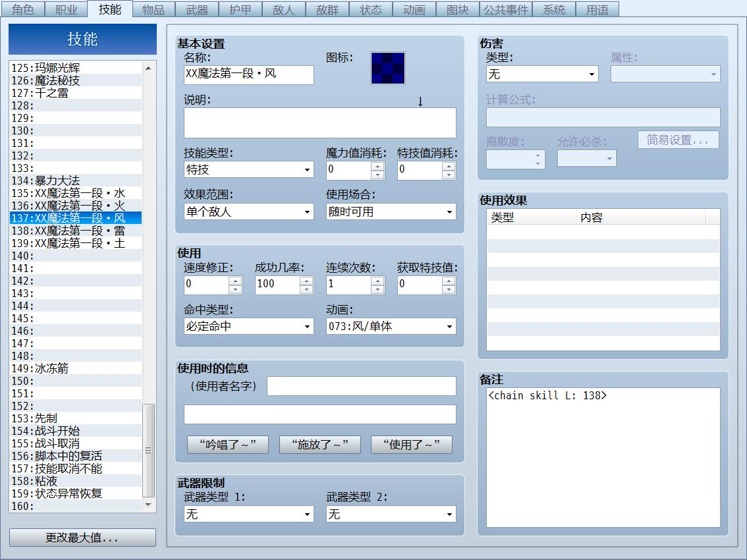The image size is (747, 560).
Task: Open the 动画 selection dropdown
Action: [x=391, y=327]
